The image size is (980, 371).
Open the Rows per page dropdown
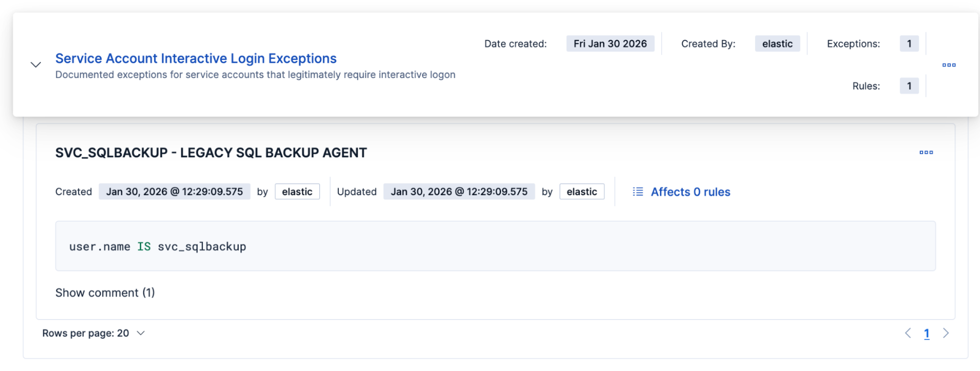coord(93,333)
